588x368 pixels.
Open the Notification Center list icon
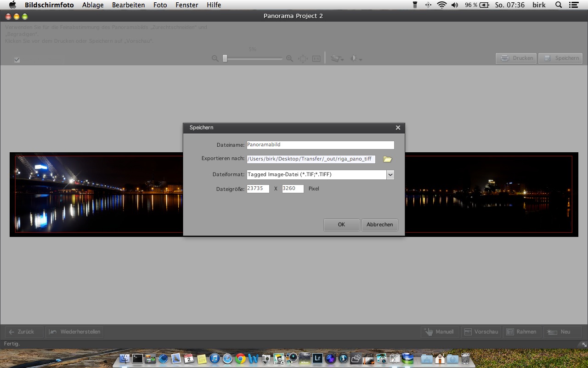[574, 5]
